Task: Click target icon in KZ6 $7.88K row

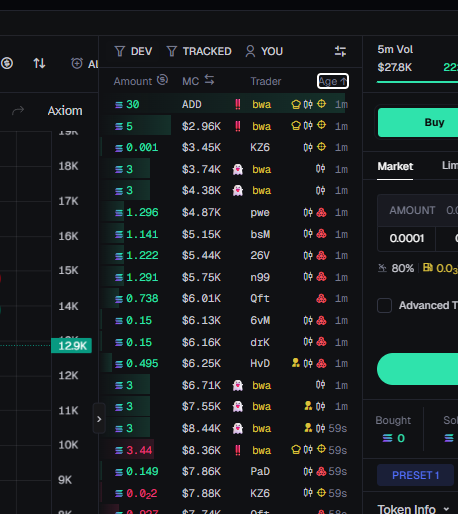Action: [321, 493]
